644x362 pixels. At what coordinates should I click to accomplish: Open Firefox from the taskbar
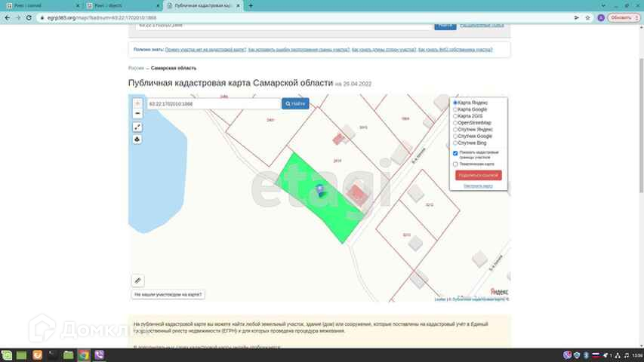[x=37, y=355]
